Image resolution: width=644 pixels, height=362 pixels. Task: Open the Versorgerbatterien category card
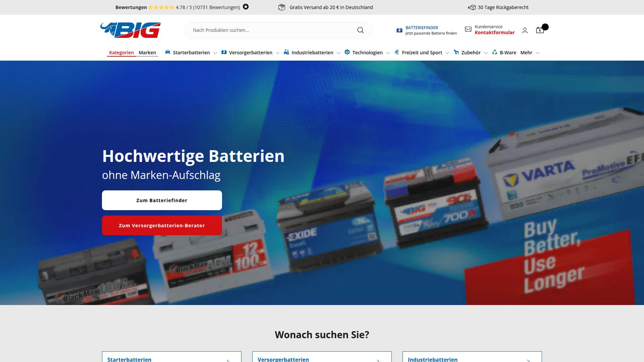pos(322,357)
